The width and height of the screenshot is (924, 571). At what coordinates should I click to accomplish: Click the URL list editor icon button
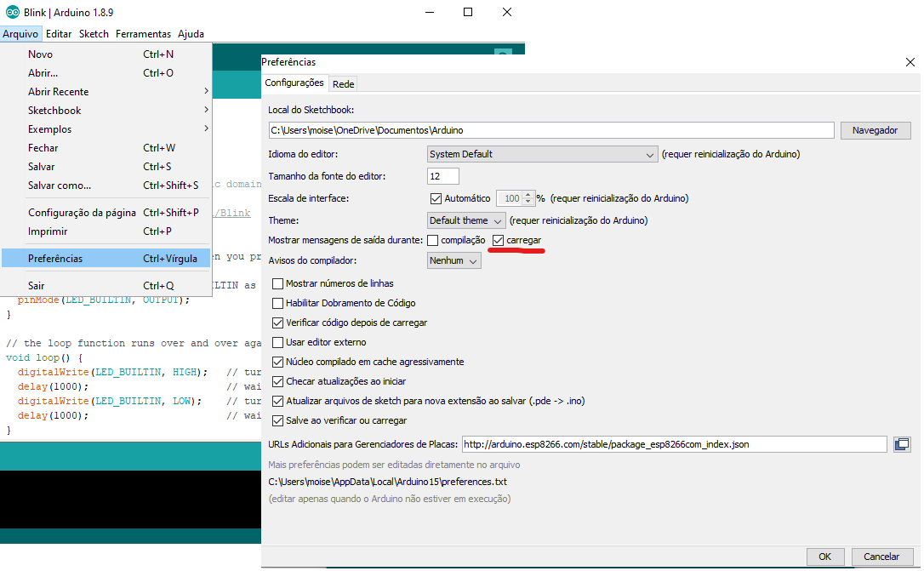click(902, 444)
